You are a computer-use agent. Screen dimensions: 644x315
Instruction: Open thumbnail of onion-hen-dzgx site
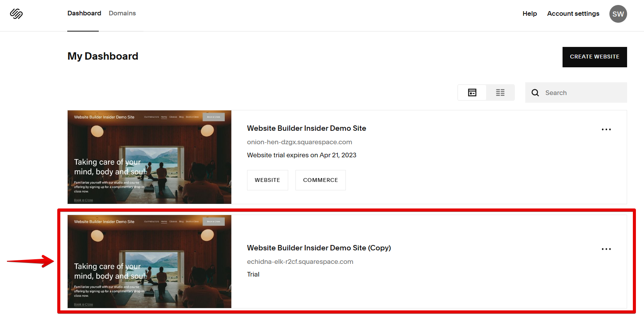coord(149,157)
